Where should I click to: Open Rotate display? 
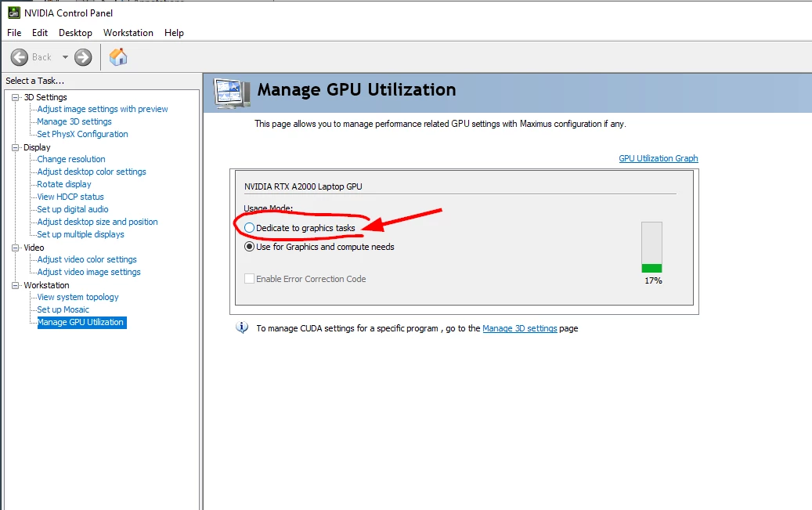pos(64,184)
